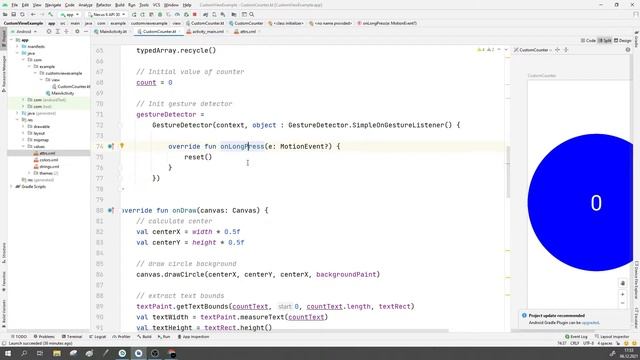Screen dimensions: 640x360
Task: Click the Save All toolbar icon
Action: 13,14
